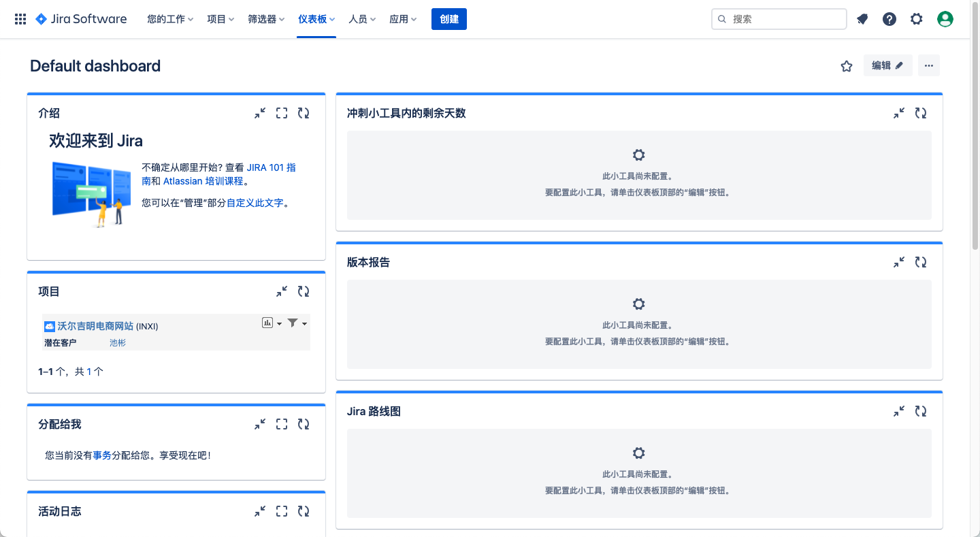
Task: Open the 筛选器 menu
Action: click(x=266, y=19)
